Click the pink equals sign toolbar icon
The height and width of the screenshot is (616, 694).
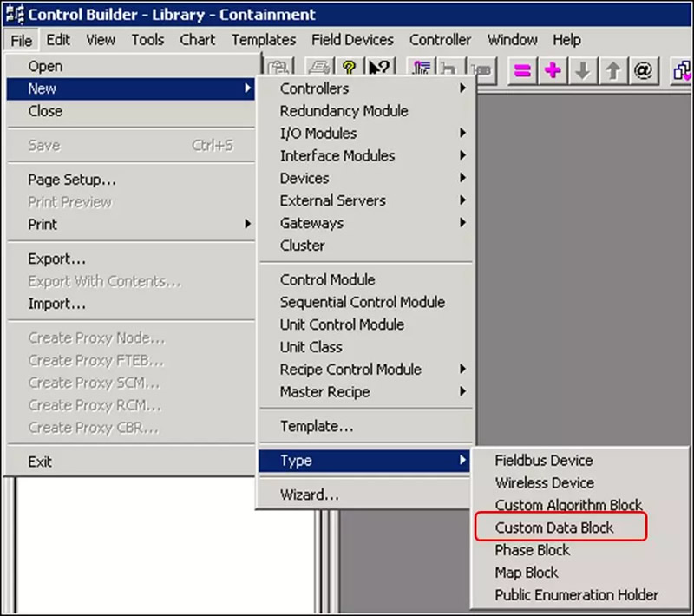(x=522, y=70)
